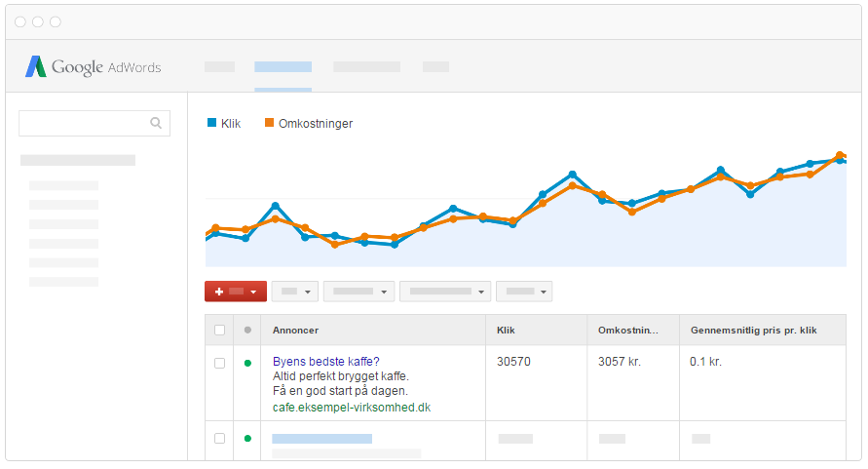Sort by the Annoncer column header
Image resolution: width=868 pixels, height=469 pixels.
(x=295, y=330)
